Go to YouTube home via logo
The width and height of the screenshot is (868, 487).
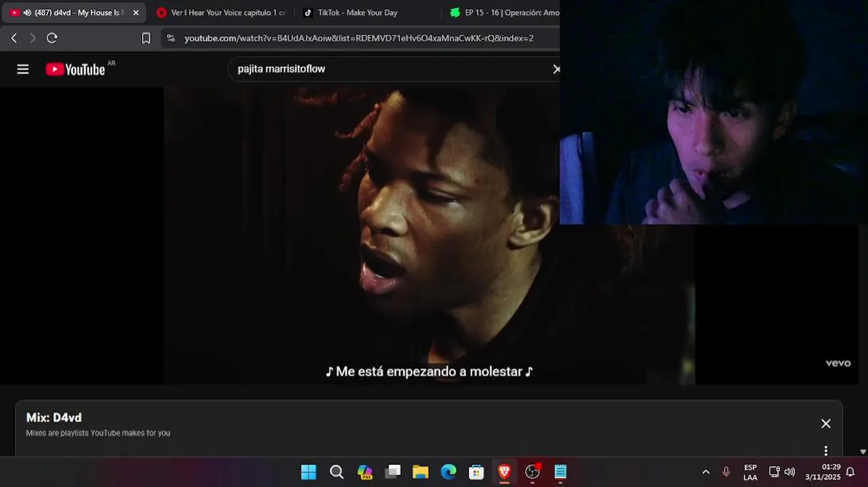pyautogui.click(x=75, y=69)
